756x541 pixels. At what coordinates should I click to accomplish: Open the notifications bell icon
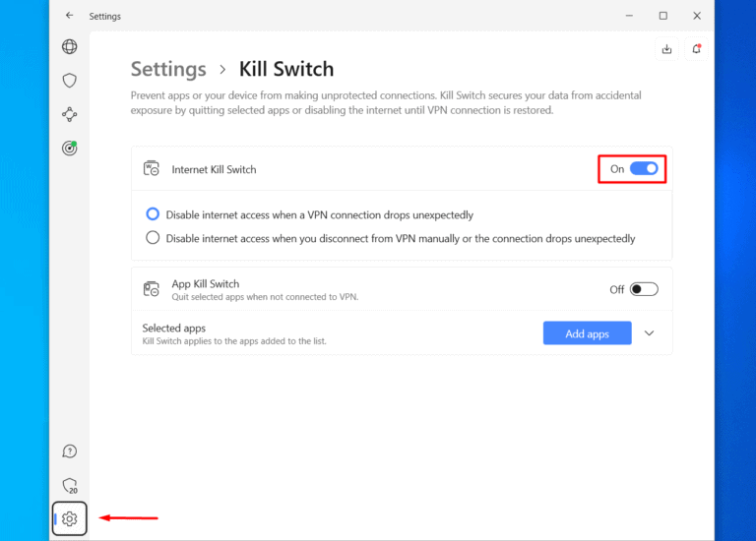pos(696,48)
